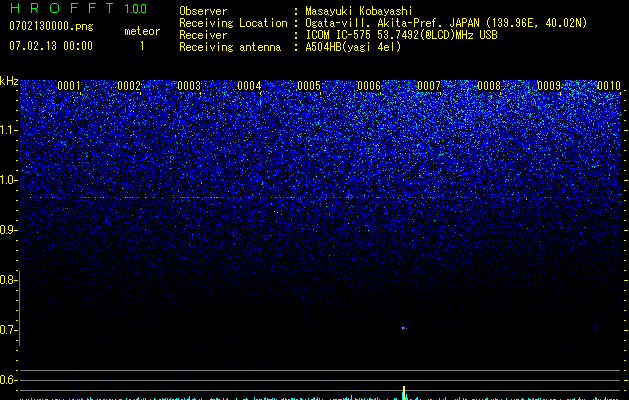The height and width of the screenshot is (400, 629).
Task: Click the ICOM IC-575 receiver text
Action: click(401, 35)
